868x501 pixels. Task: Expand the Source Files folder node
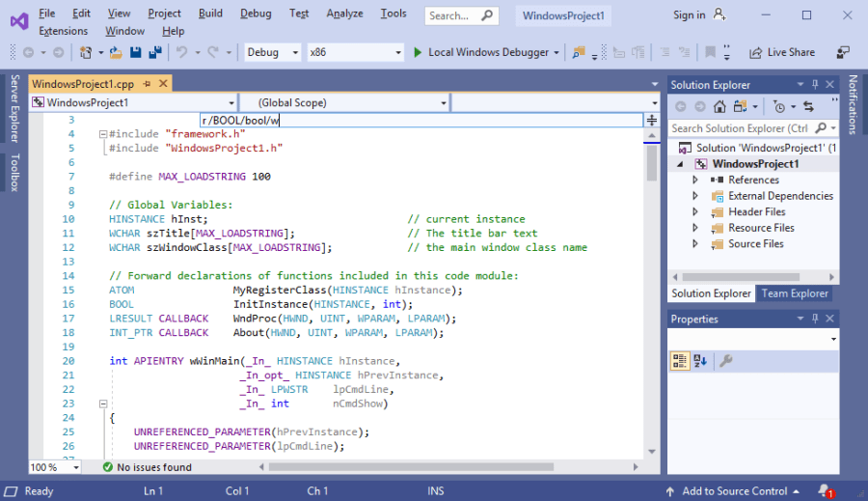[x=694, y=244]
